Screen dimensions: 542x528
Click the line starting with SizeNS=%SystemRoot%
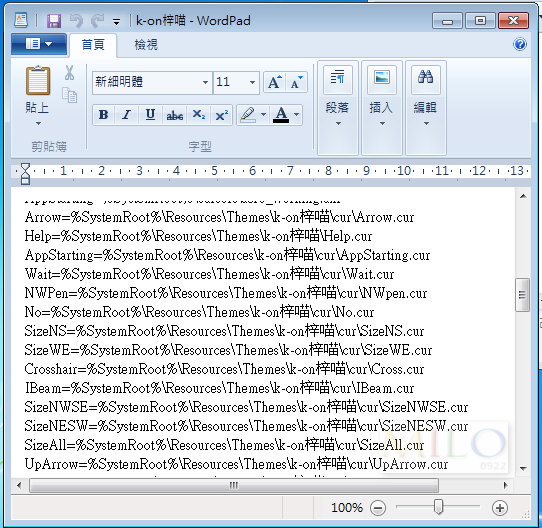tap(224, 331)
